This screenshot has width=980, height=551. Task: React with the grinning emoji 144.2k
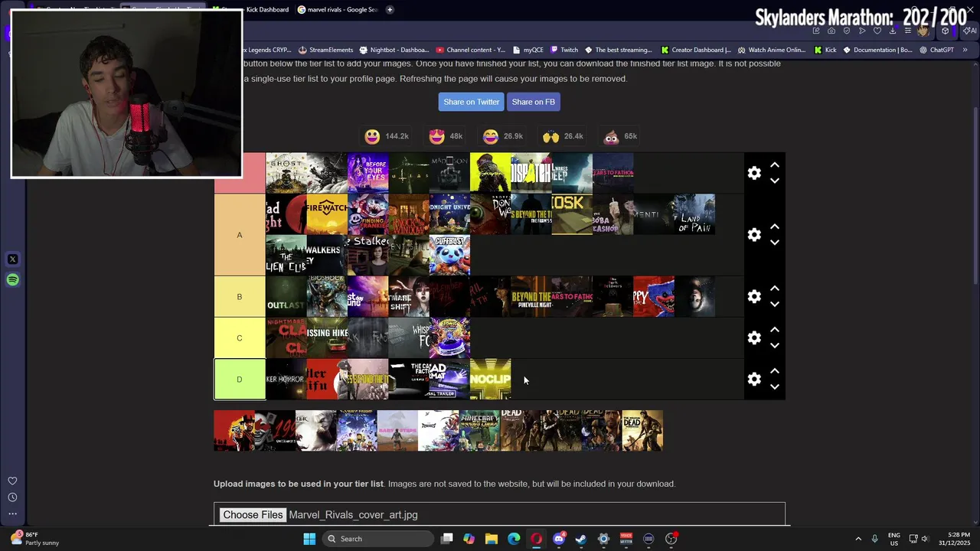[x=387, y=136]
